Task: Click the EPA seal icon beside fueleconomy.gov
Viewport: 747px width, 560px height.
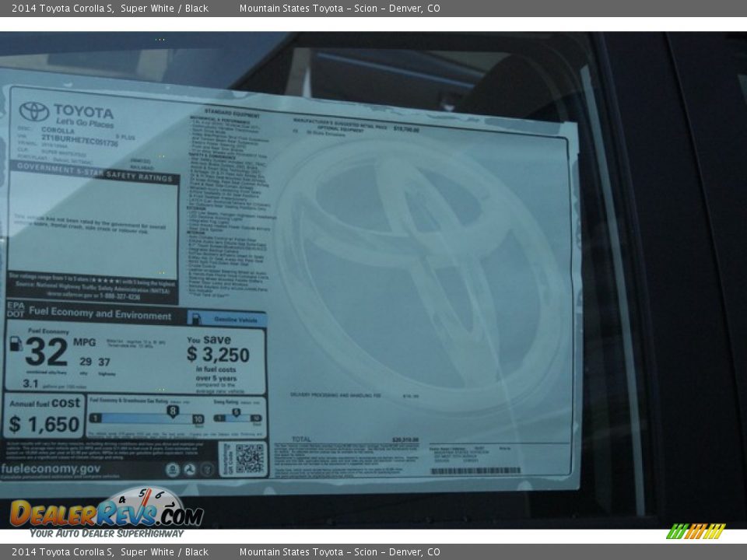Action: 173,470
